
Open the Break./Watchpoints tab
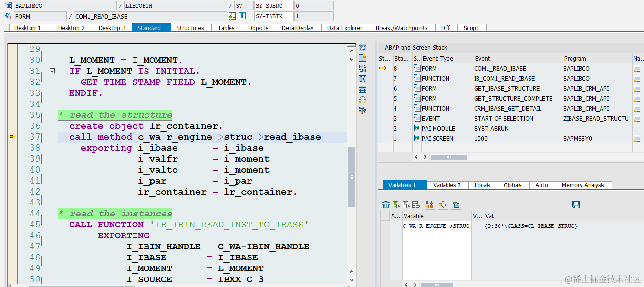click(x=402, y=28)
